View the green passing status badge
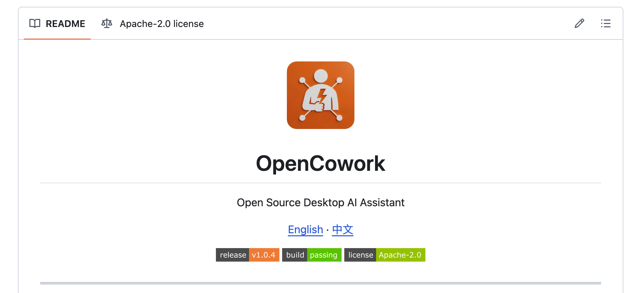Image resolution: width=644 pixels, height=293 pixels. [x=324, y=255]
